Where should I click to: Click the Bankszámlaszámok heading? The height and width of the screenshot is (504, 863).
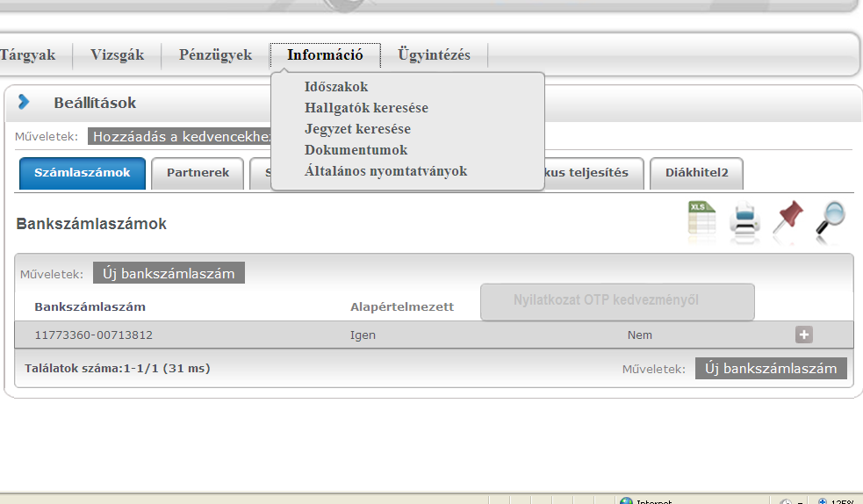pos(91,224)
